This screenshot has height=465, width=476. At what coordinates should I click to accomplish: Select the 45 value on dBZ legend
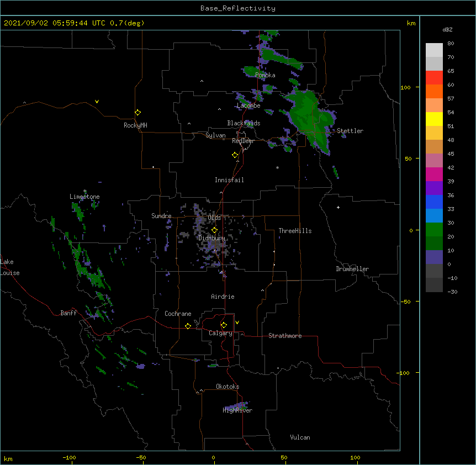pyautogui.click(x=451, y=154)
